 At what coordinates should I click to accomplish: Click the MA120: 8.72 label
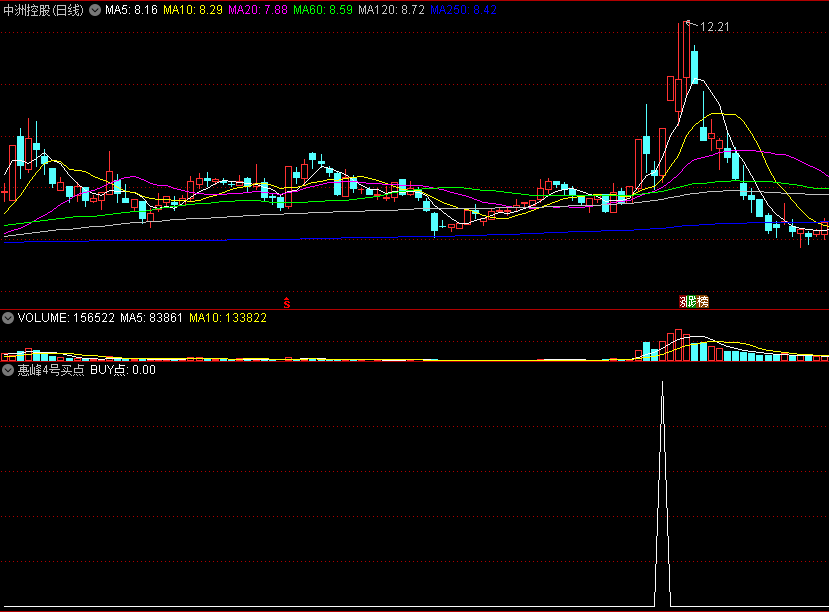tap(391, 10)
